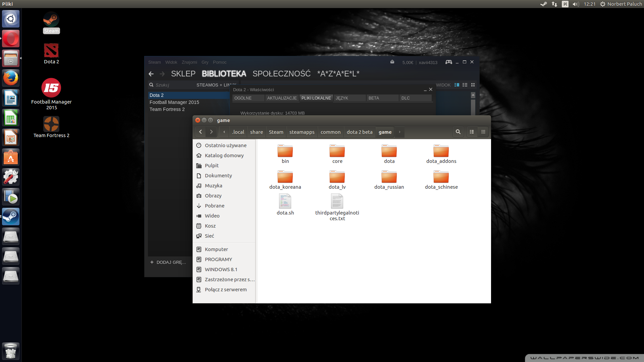Open the video player launcher icon

click(11, 197)
